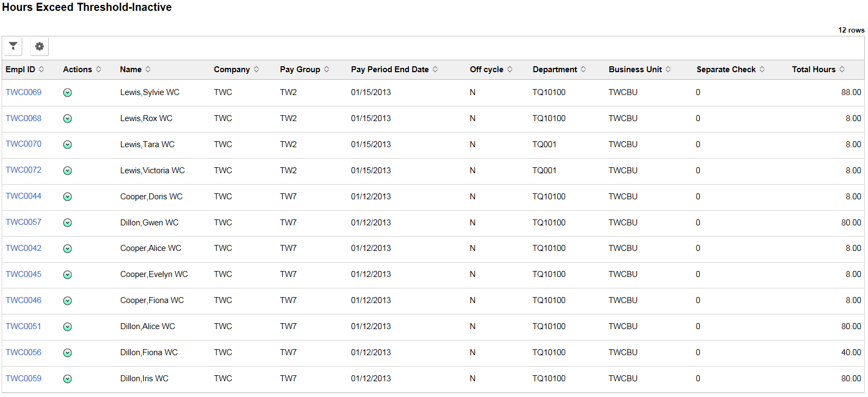This screenshot has height=397, width=868.
Task: Click the 12 rows count label
Action: pyautogui.click(x=851, y=30)
